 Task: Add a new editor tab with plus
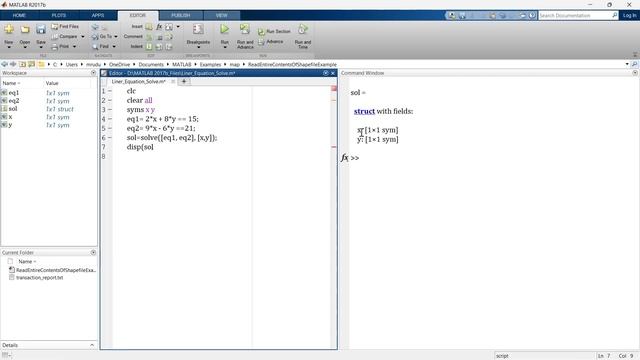coord(184,82)
